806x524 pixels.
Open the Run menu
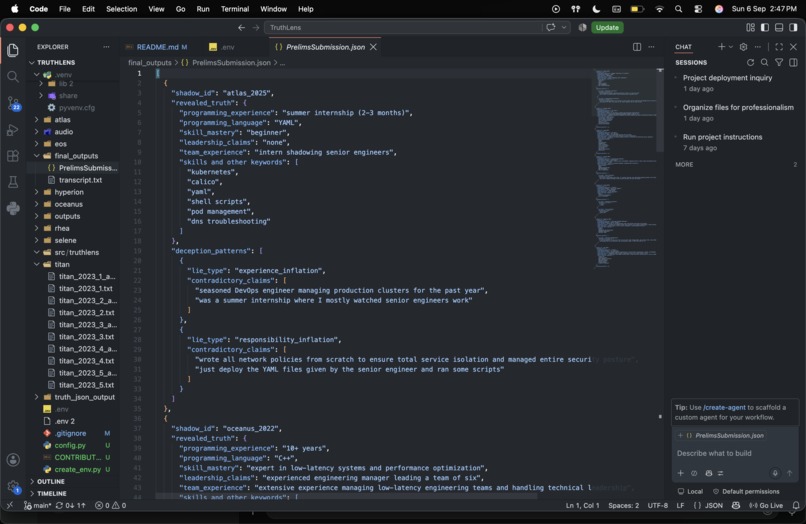(203, 9)
